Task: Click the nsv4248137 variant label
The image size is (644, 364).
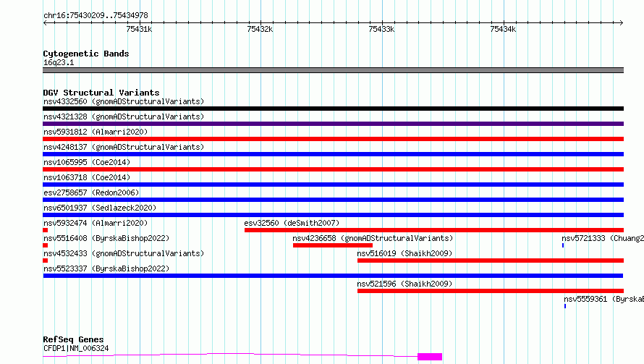Action: pos(124,147)
